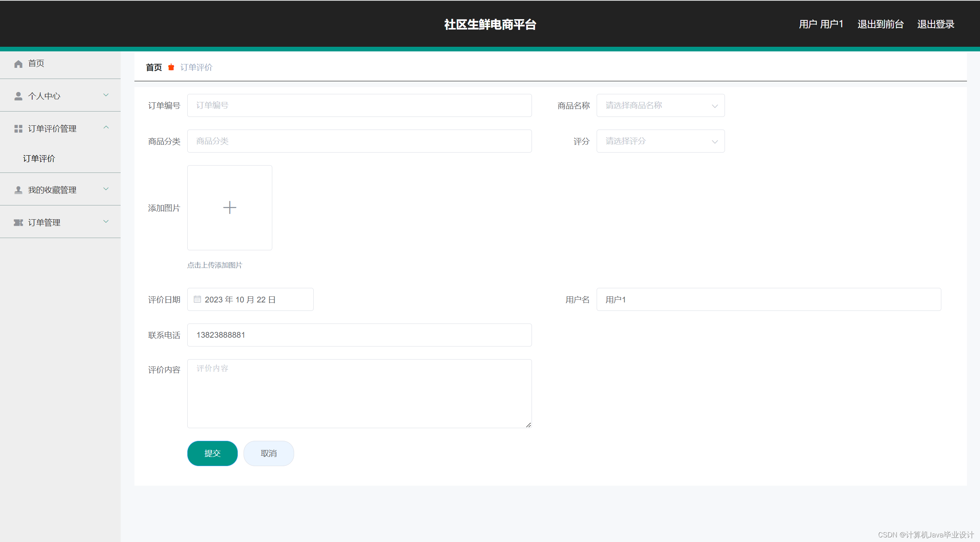Click the 首页 breadcrumb link
The height and width of the screenshot is (542, 980).
coord(154,67)
